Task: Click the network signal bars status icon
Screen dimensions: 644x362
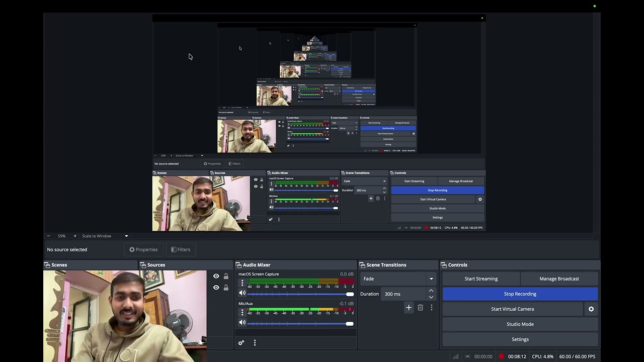Action: click(455, 356)
